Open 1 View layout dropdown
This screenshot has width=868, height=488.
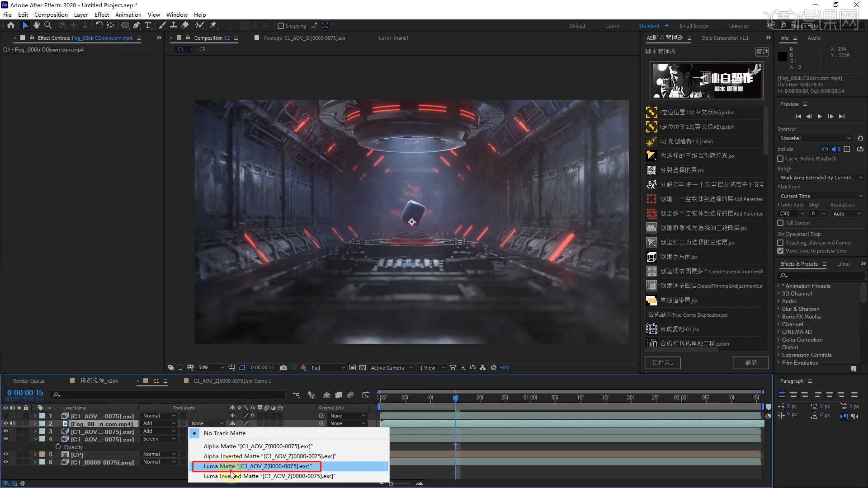pyautogui.click(x=432, y=368)
